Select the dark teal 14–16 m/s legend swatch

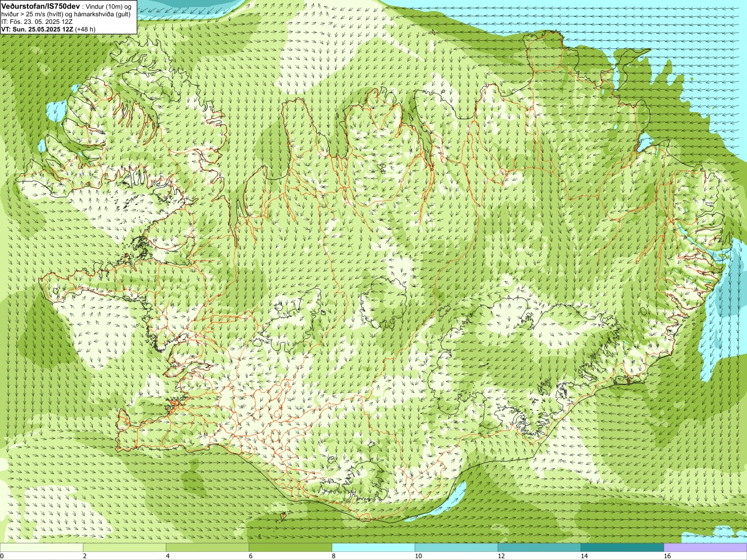[622, 548]
